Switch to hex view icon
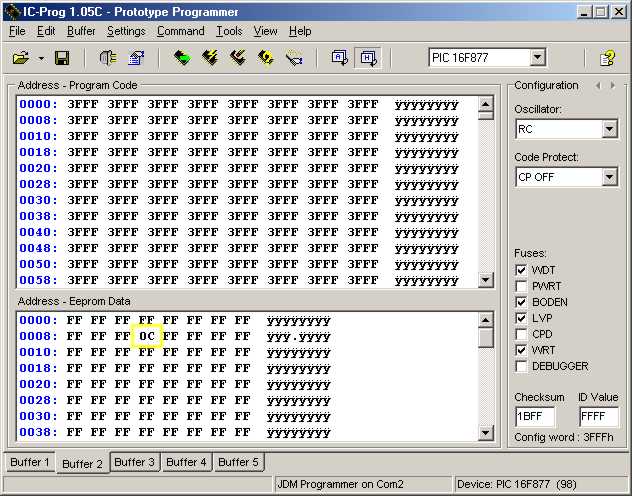This screenshot has width=632, height=496. pos(368,58)
